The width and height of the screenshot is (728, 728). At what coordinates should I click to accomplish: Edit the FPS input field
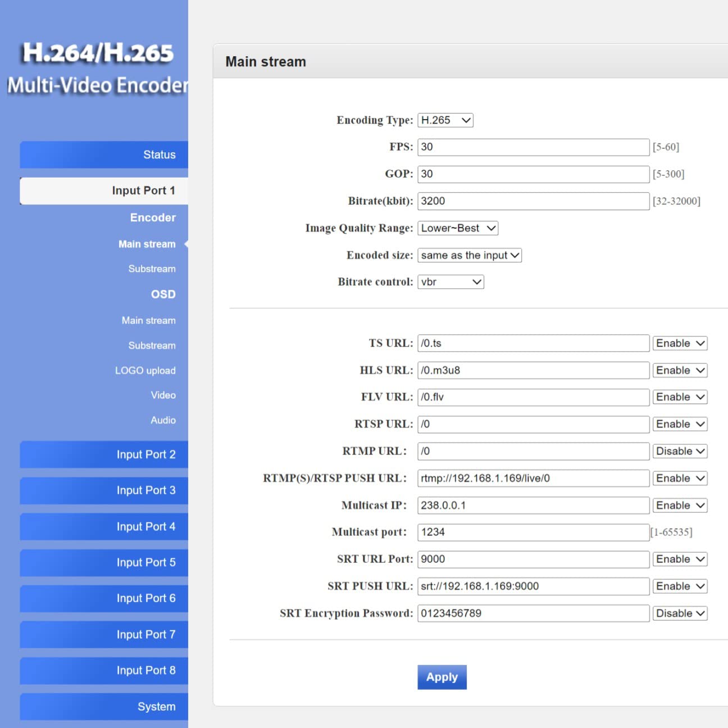532,147
